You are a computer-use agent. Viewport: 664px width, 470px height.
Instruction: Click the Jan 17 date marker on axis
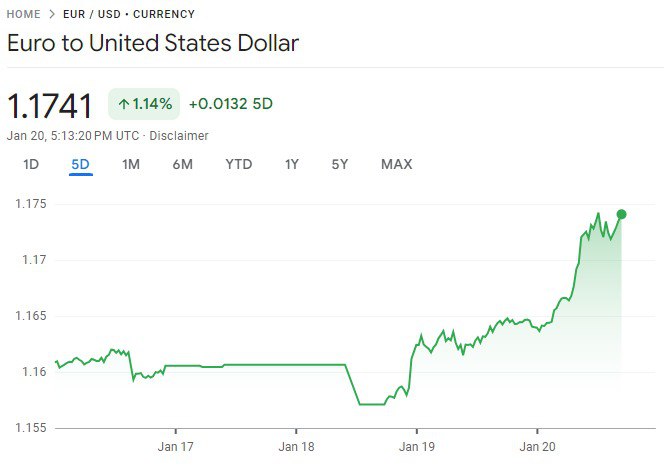tap(176, 446)
